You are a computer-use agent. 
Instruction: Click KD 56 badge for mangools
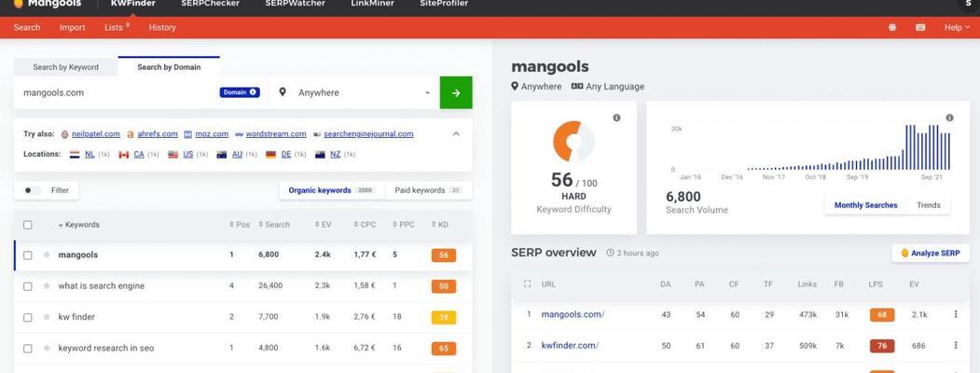click(443, 255)
